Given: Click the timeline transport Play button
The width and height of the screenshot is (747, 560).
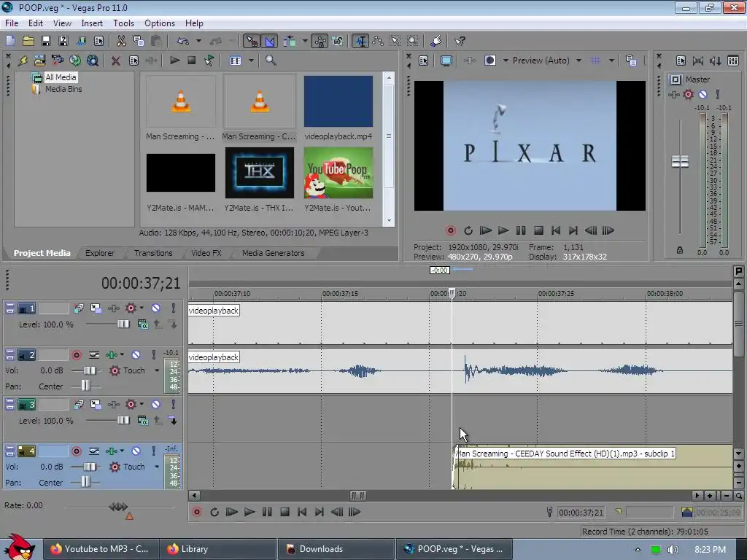Looking at the screenshot, I should tap(249, 512).
